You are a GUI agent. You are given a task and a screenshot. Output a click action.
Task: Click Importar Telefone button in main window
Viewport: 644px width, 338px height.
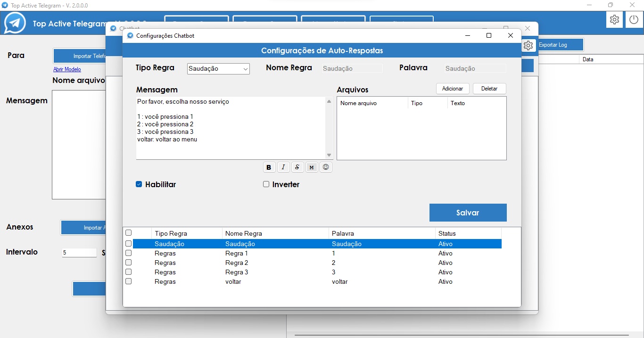80,56
